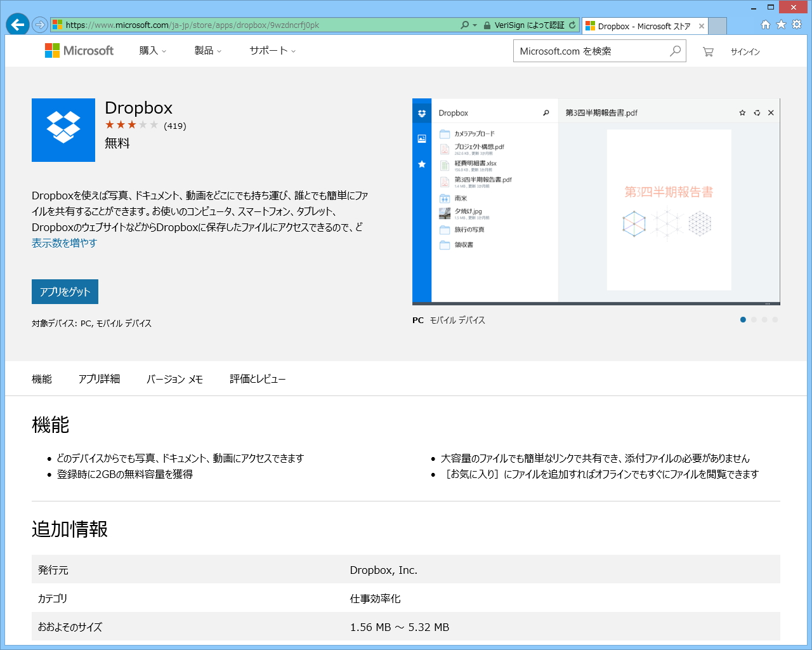This screenshot has width=812, height=650.
Task: Open the browser Home icon
Action: (766, 25)
